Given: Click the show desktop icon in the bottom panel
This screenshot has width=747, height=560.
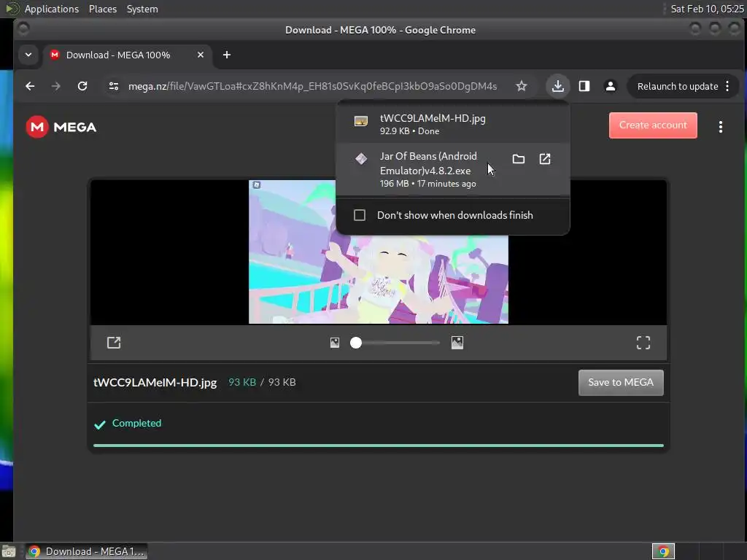Looking at the screenshot, I should coord(9,551).
